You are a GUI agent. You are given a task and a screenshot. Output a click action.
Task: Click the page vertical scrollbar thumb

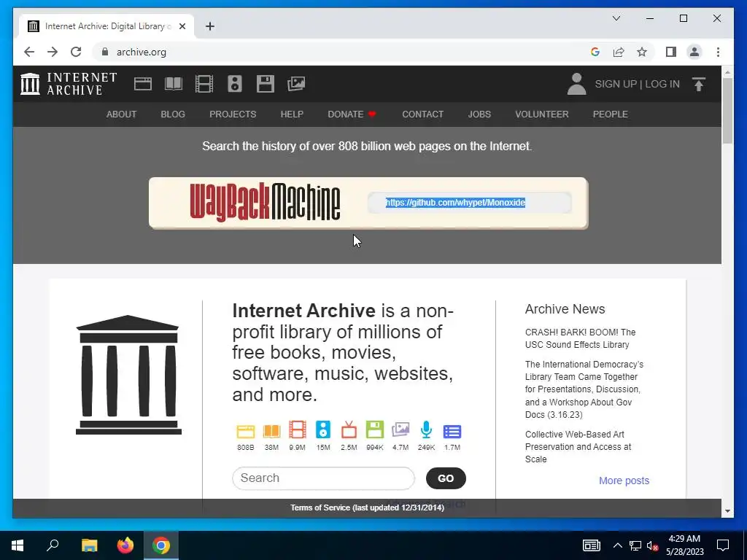(x=727, y=111)
